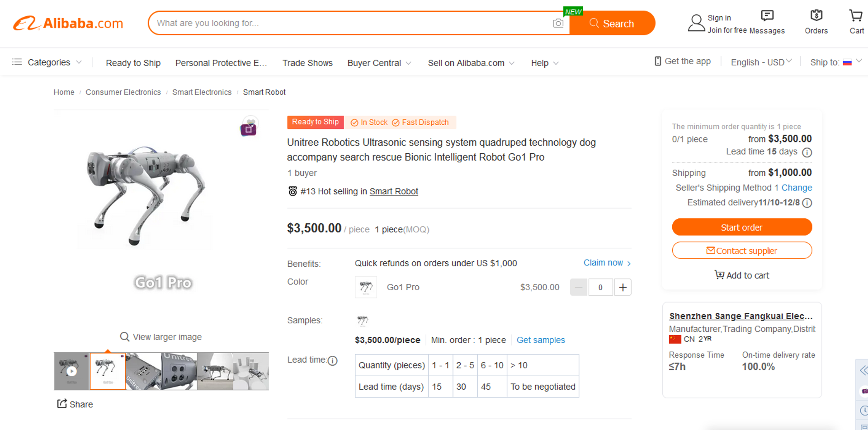Click the Contact supplier button
868x430 pixels.
coord(742,250)
